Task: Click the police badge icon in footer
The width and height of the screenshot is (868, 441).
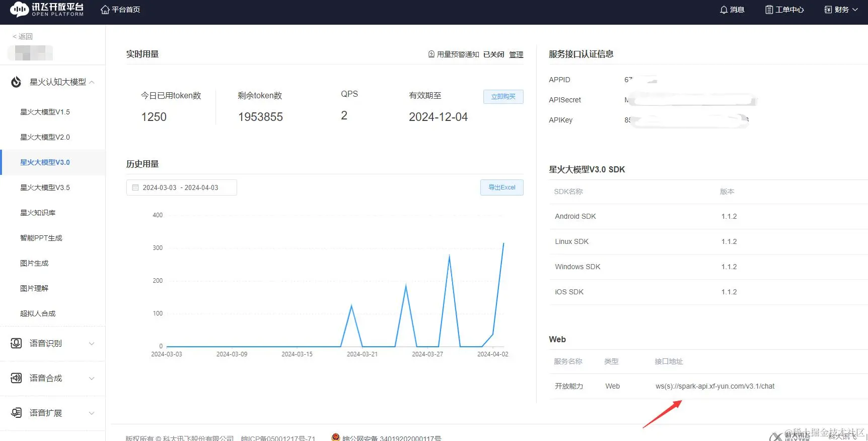Action: [x=336, y=437]
